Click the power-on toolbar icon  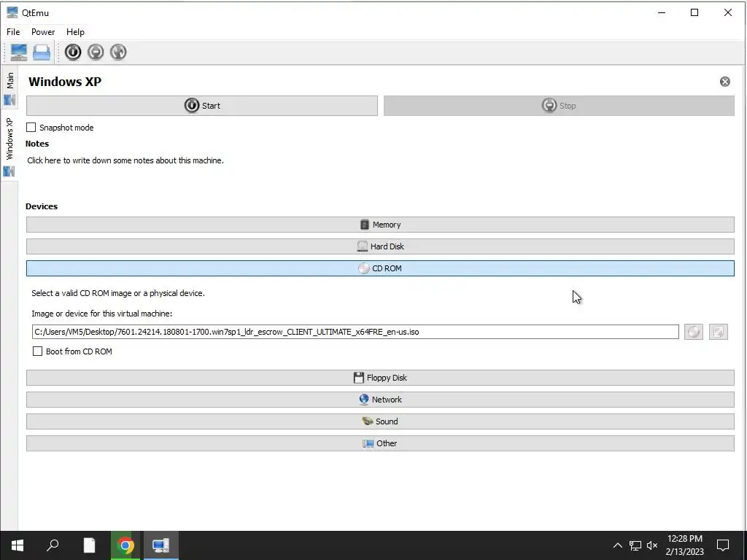pos(73,52)
